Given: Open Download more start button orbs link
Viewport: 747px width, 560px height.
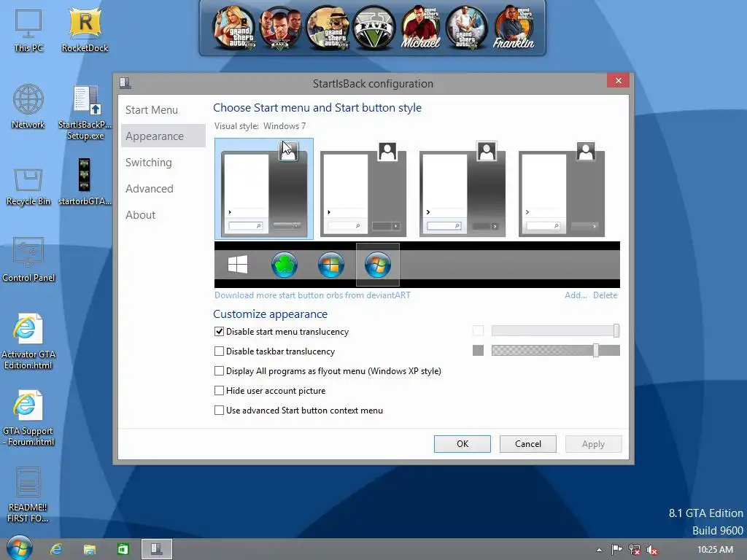Looking at the screenshot, I should (x=312, y=295).
